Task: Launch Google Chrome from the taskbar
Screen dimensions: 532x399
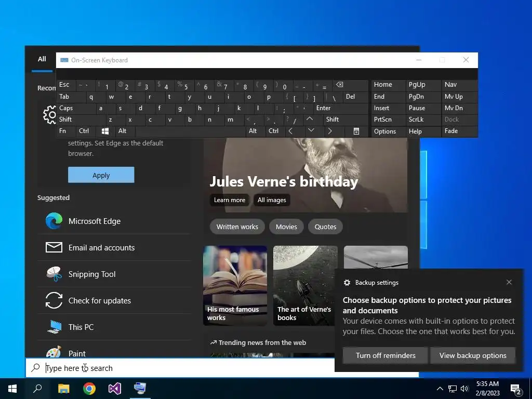Action: [89, 389]
